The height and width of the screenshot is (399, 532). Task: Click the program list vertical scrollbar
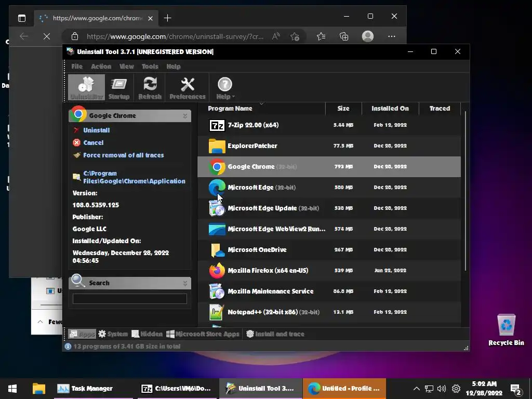point(465,192)
